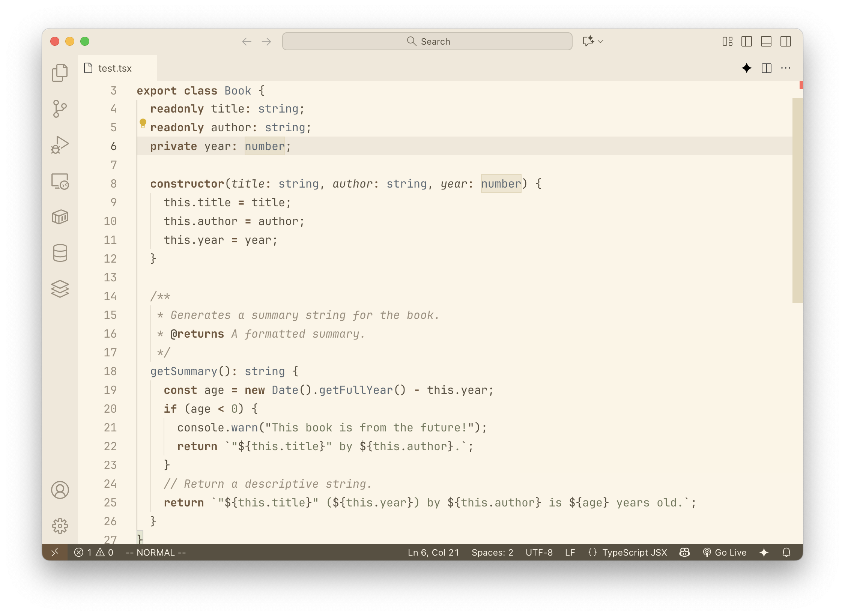Open the Explorer view in activity bar
The height and width of the screenshot is (616, 845).
[x=60, y=73]
